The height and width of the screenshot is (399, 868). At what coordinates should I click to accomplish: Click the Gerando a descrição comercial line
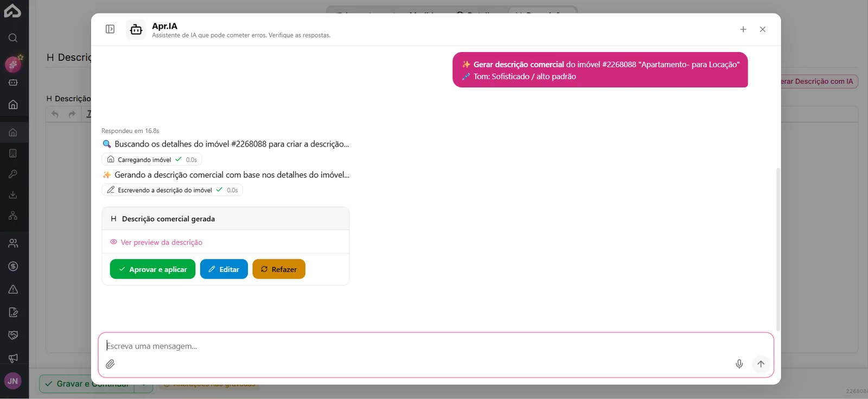226,175
